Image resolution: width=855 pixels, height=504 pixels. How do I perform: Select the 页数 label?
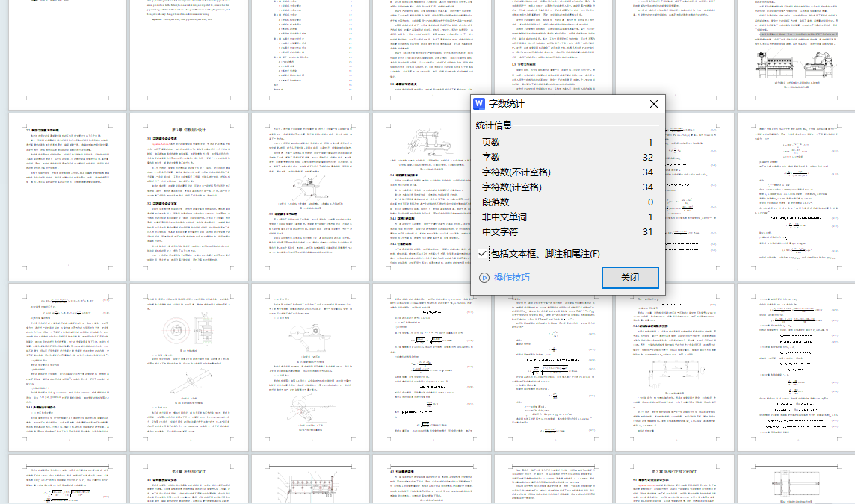491,142
